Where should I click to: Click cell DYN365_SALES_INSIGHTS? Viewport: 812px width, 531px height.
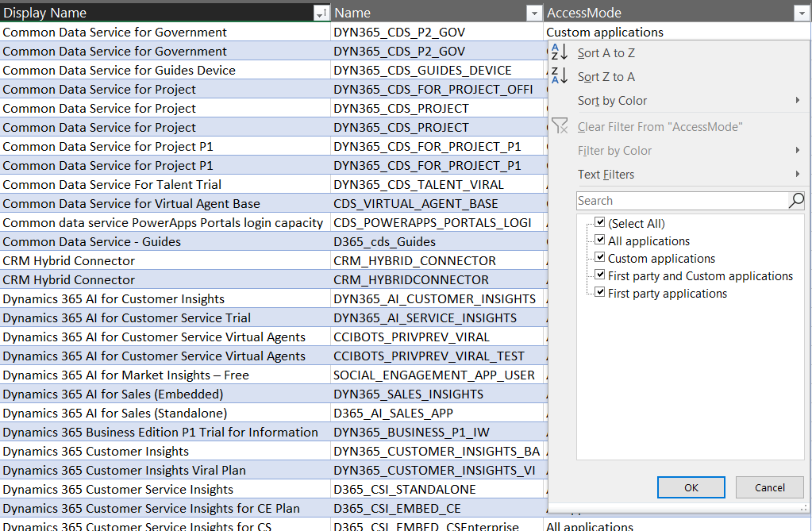click(437, 394)
